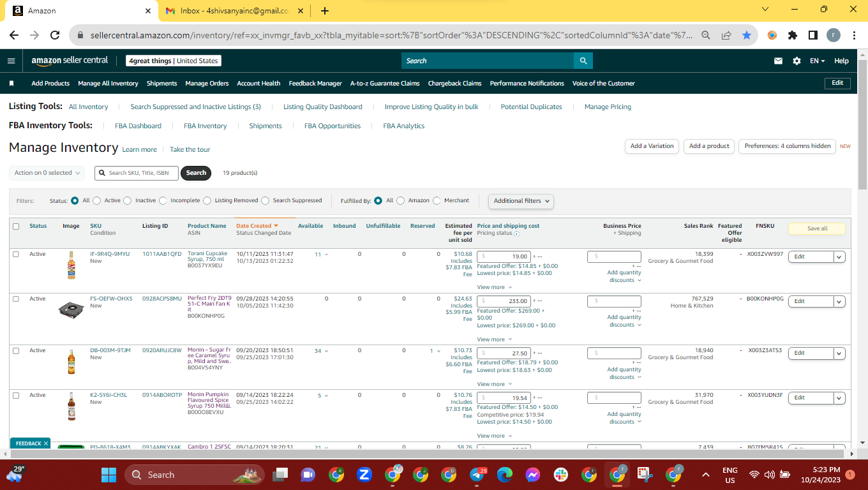Screen dimensions: 868x490
Task: Click the Task View icon in the taskbar
Action: (280, 475)
